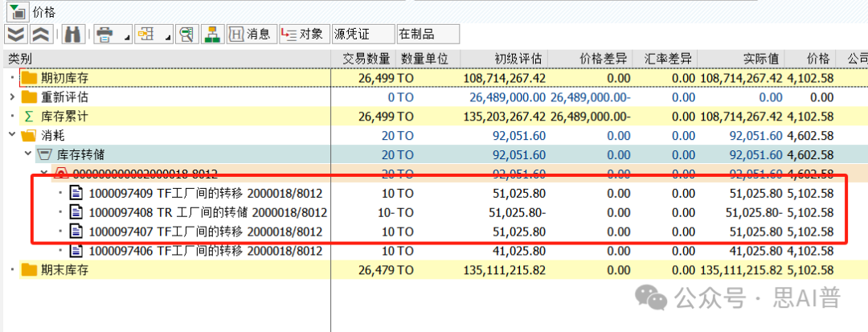Click the 消息 button
This screenshot has width=868, height=332.
pyautogui.click(x=250, y=35)
